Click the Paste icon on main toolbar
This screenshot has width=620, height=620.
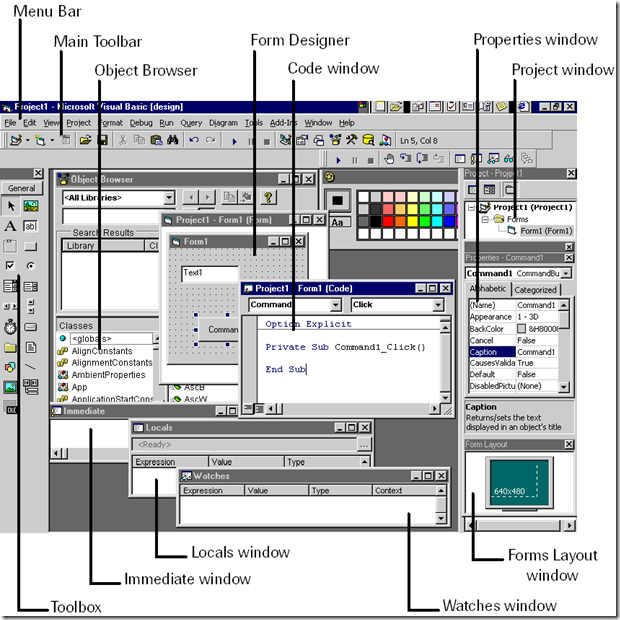[x=157, y=140]
